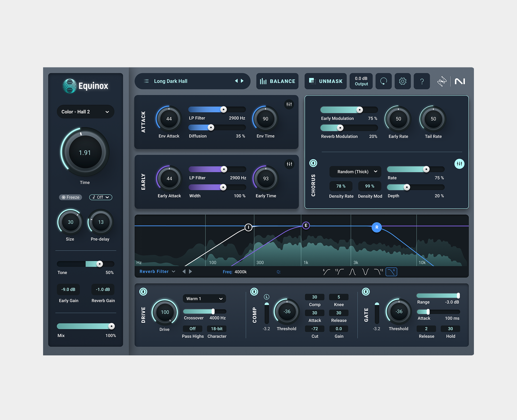Toggle Pass Highs Off value
517x420 pixels.
click(193, 329)
